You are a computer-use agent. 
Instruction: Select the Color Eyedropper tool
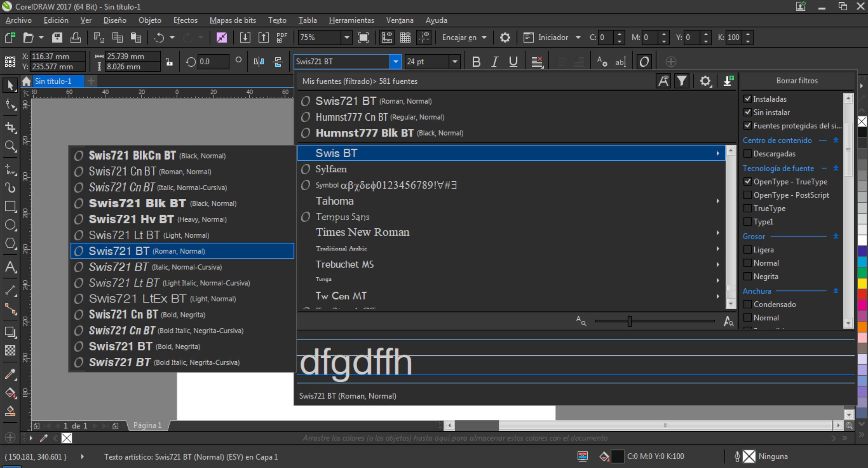10,374
